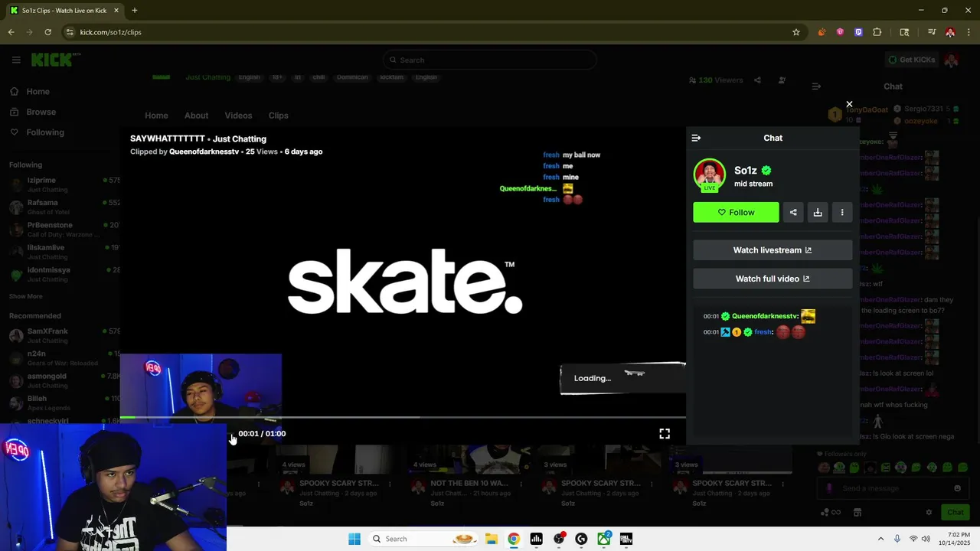Viewport: 980px width, 551px height.
Task: Switch to channel Home tab
Action: point(156,116)
